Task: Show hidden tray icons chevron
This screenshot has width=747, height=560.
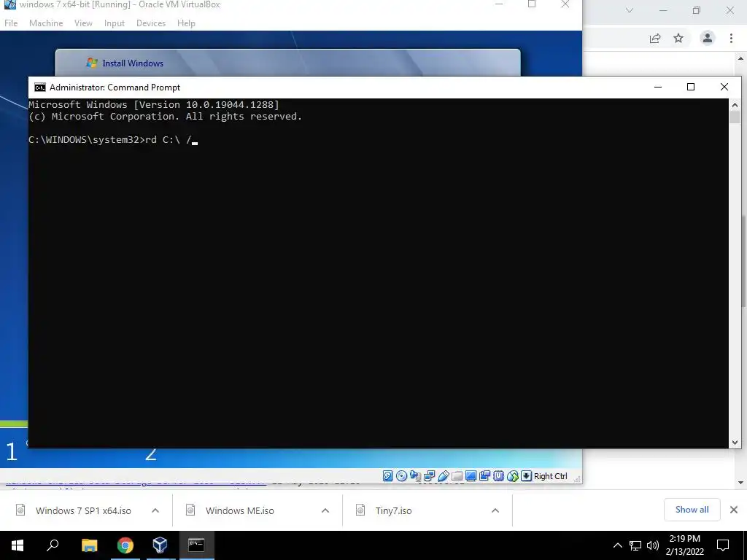Action: click(617, 545)
